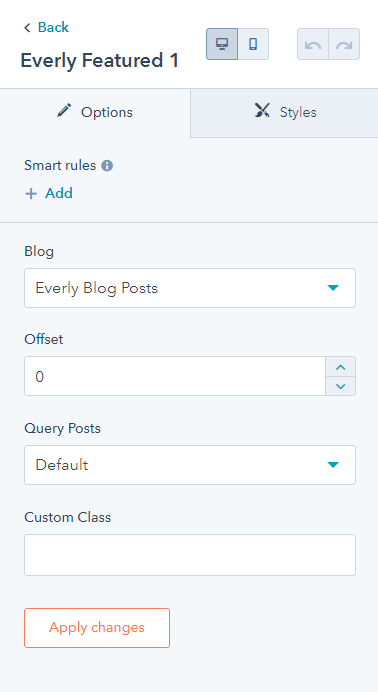Switch to mobile preview icon
Image resolution: width=378 pixels, height=692 pixels.
[253, 44]
